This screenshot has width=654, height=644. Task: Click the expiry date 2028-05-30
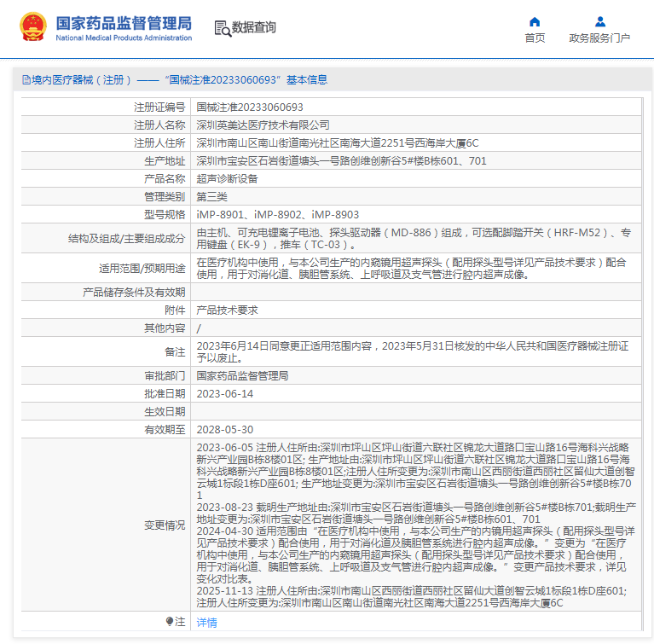225,430
